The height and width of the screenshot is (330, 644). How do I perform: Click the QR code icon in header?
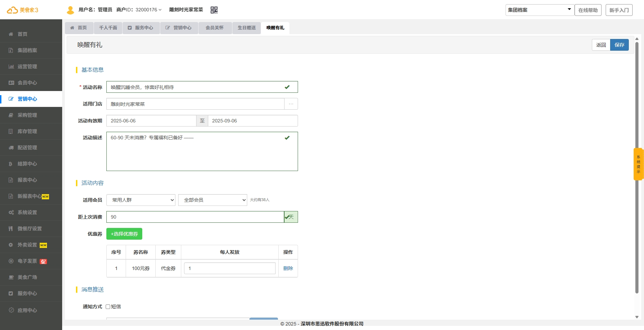click(214, 10)
